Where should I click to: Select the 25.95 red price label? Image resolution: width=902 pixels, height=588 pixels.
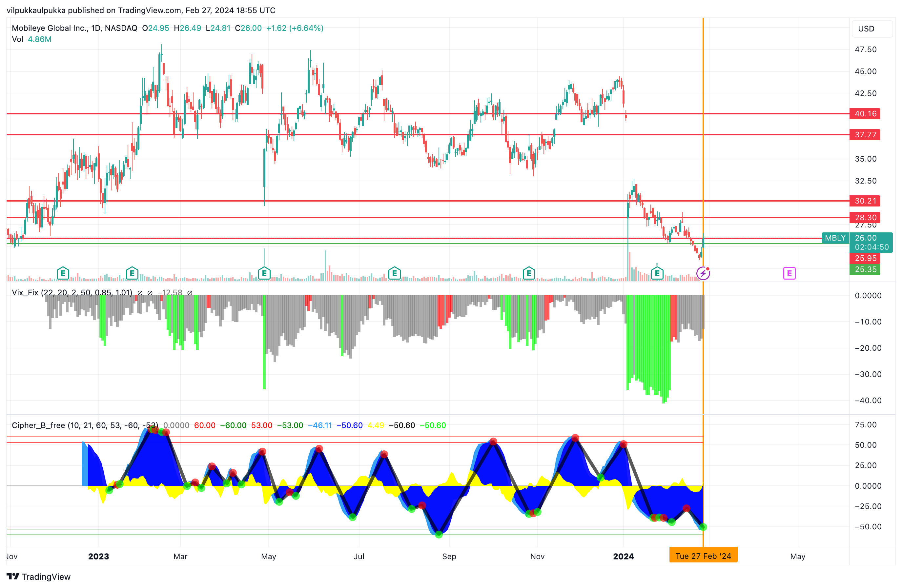point(865,258)
